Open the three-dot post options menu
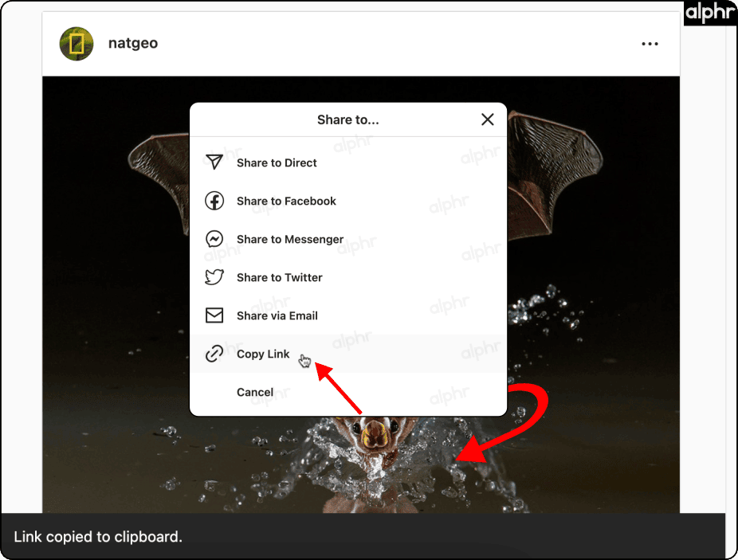This screenshot has width=738, height=560. pos(650,44)
